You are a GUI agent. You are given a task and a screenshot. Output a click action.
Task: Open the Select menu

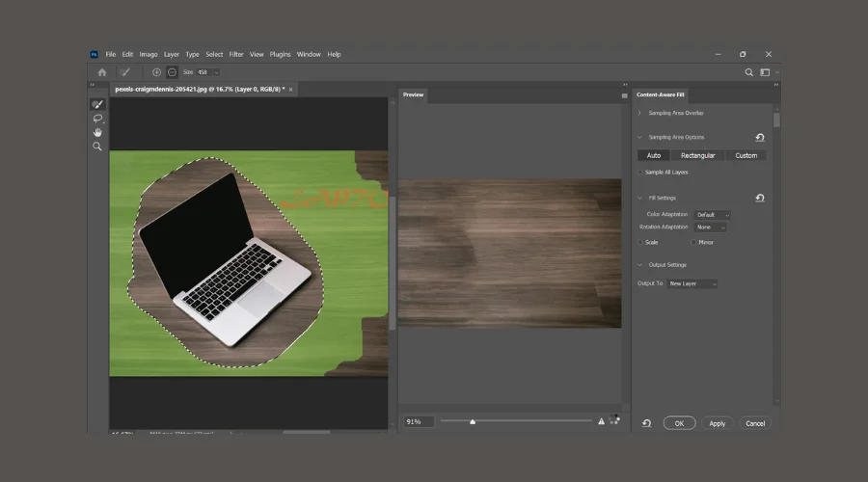214,54
